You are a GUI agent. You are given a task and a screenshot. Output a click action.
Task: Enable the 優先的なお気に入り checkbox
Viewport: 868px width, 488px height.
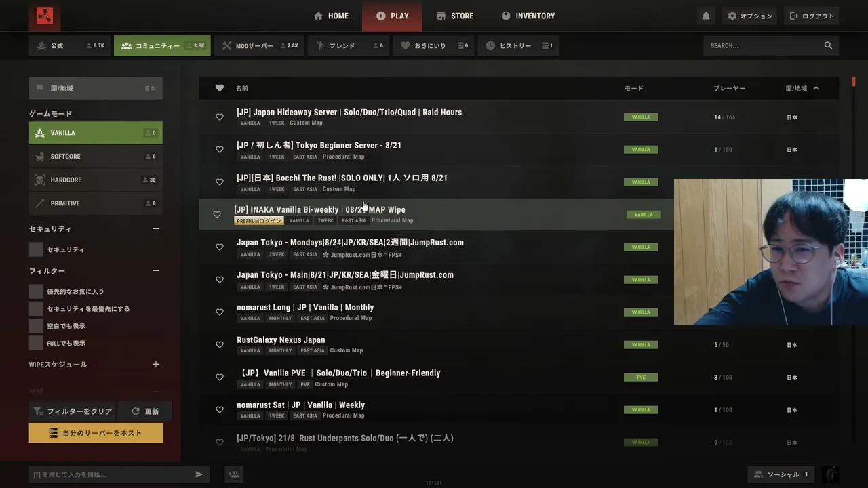[x=36, y=291]
